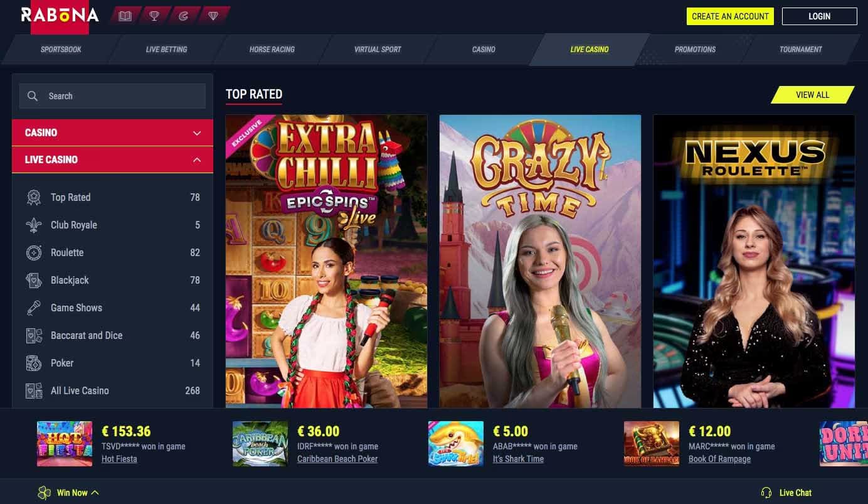Click the VIEW ALL button

click(x=812, y=95)
